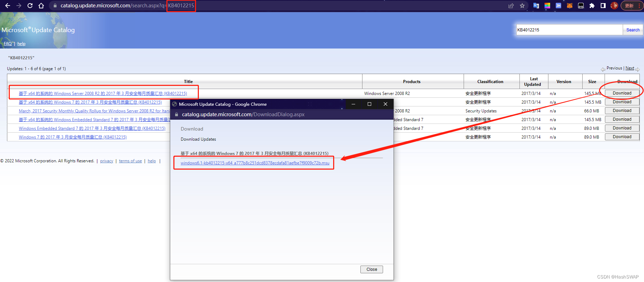Open the terms of use footer link
This screenshot has width=644, height=282.
pyautogui.click(x=130, y=161)
